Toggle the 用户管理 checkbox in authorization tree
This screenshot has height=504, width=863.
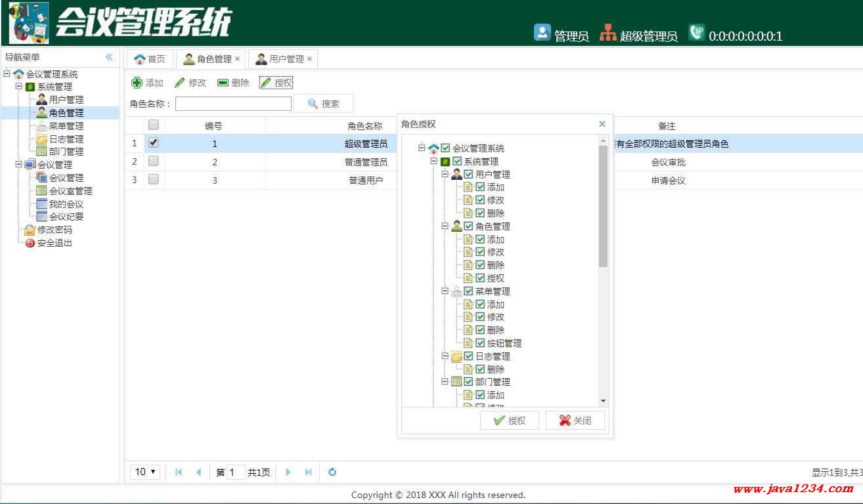point(468,174)
